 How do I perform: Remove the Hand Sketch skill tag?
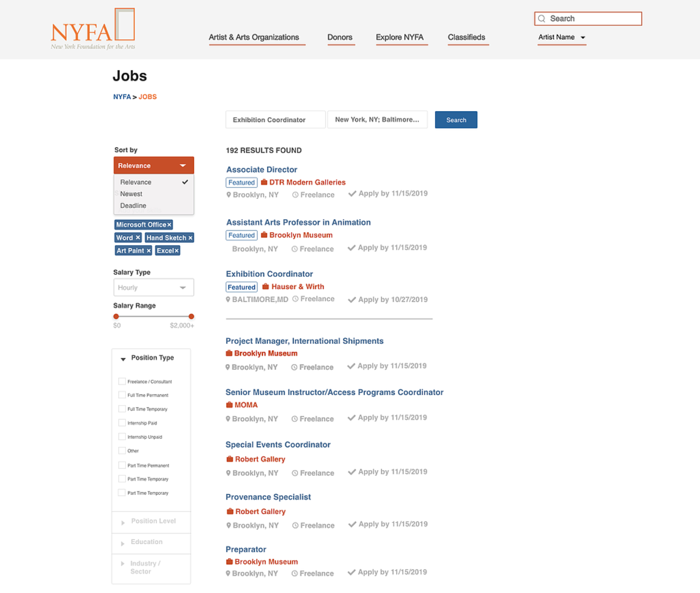pos(190,238)
